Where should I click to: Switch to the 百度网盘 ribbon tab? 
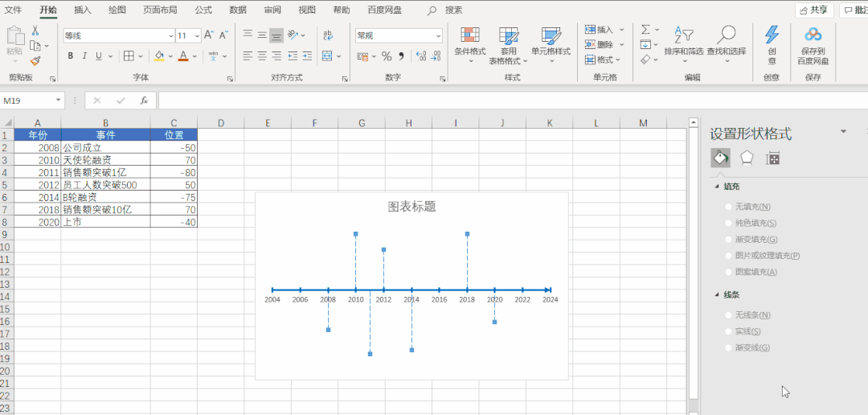[x=385, y=10]
